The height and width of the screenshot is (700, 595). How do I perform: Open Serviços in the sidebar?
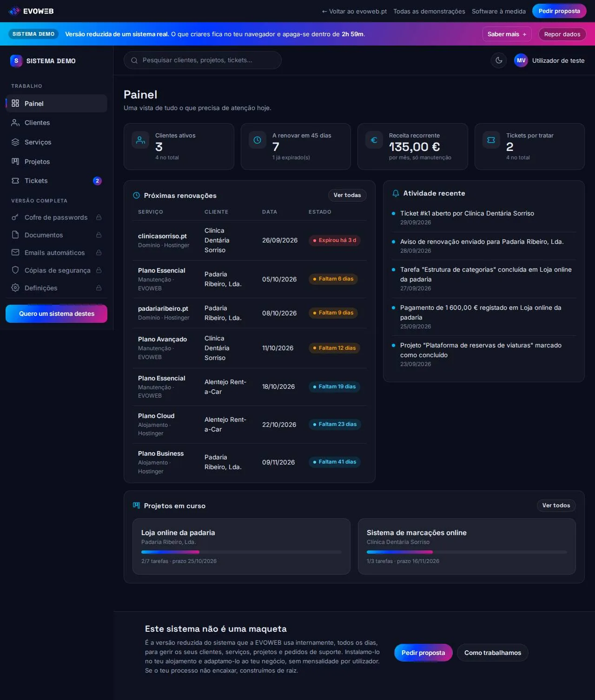tap(56, 142)
